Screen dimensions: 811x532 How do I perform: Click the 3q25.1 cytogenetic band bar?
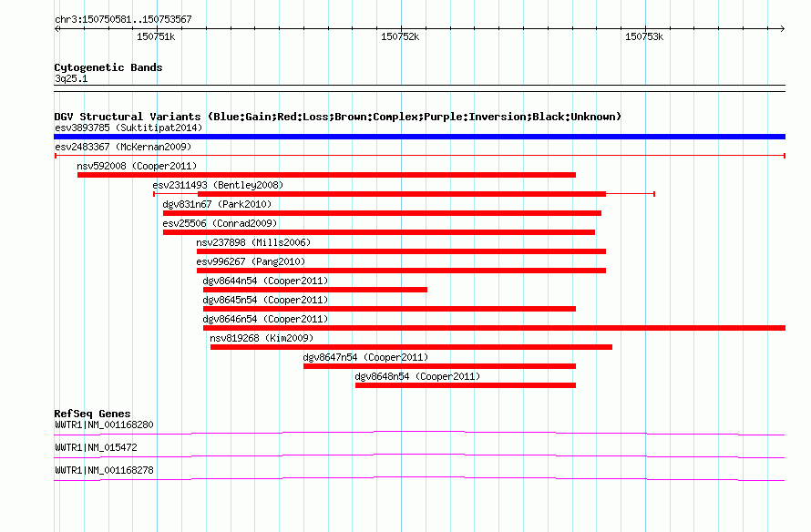[419, 88]
